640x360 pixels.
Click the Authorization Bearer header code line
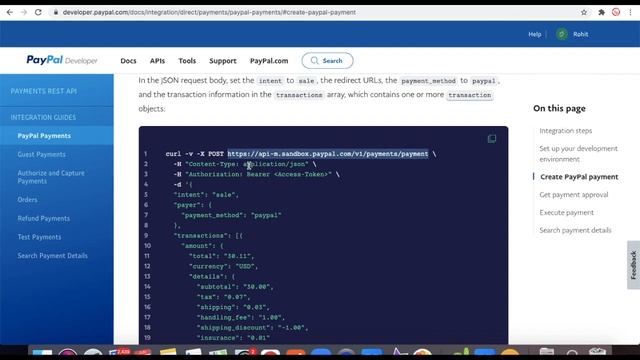click(x=256, y=174)
